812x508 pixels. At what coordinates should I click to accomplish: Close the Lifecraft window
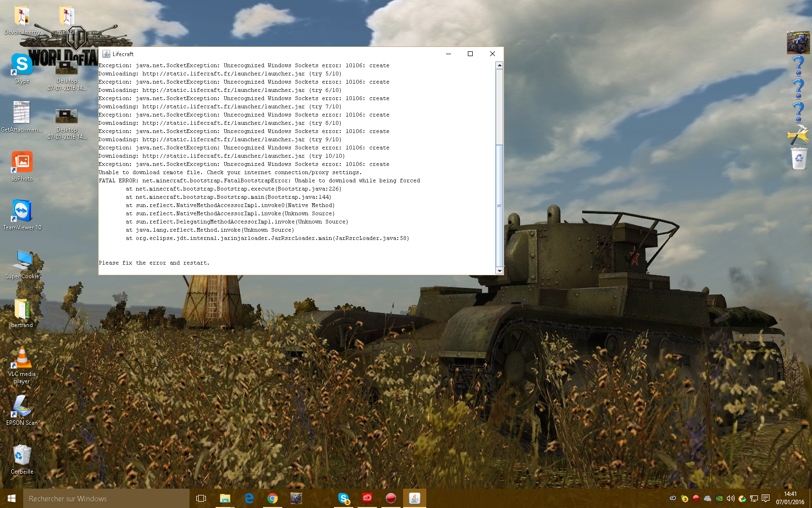click(493, 54)
